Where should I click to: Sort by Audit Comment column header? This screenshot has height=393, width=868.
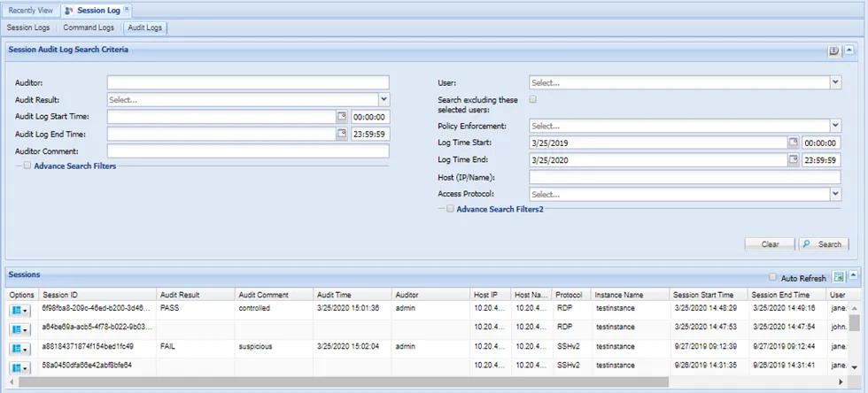[274, 295]
